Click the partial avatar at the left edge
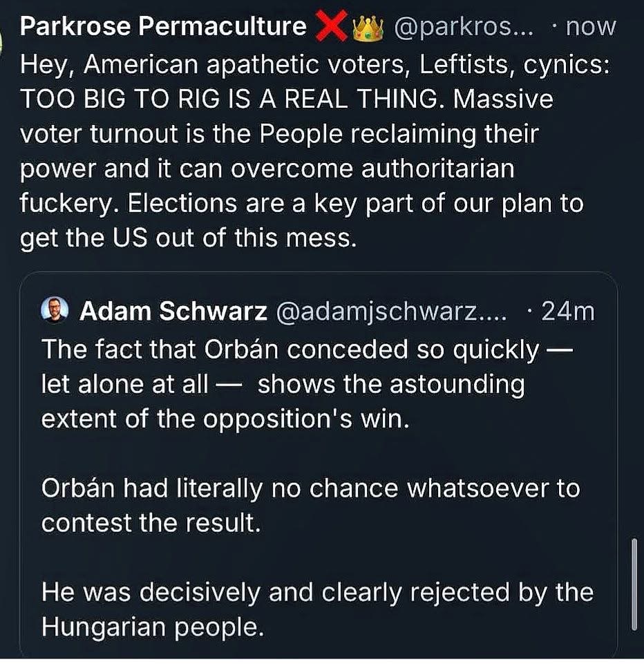Viewport: 644px width, 666px height. tap(3, 43)
